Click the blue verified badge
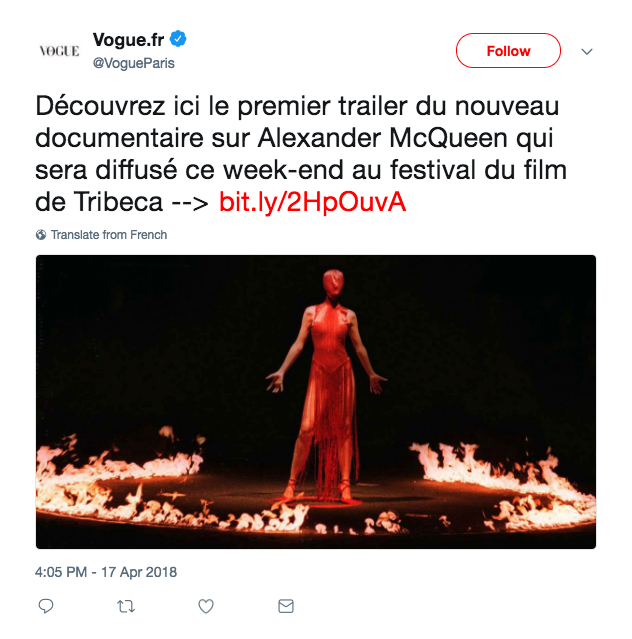632x639 pixels. pos(178,39)
